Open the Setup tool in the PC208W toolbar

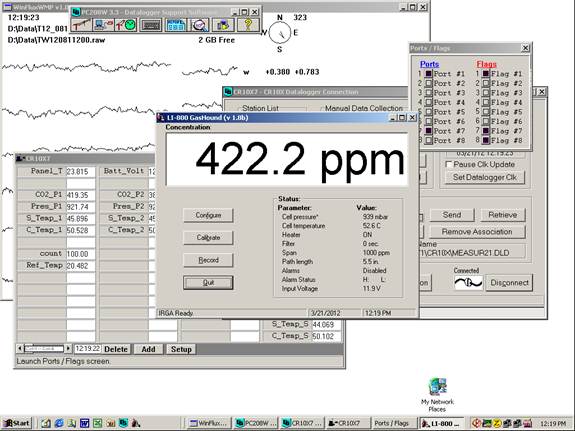click(81, 25)
